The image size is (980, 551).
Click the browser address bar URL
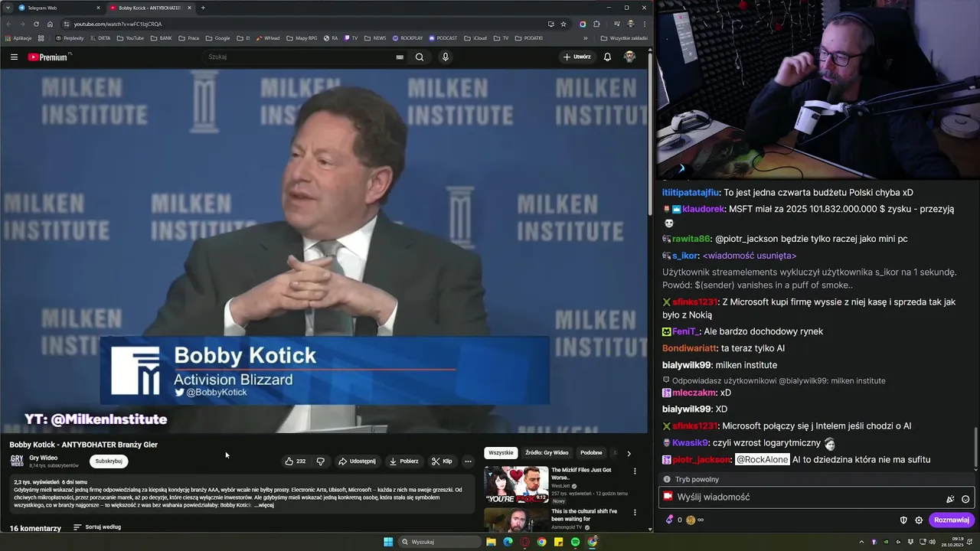118,24
